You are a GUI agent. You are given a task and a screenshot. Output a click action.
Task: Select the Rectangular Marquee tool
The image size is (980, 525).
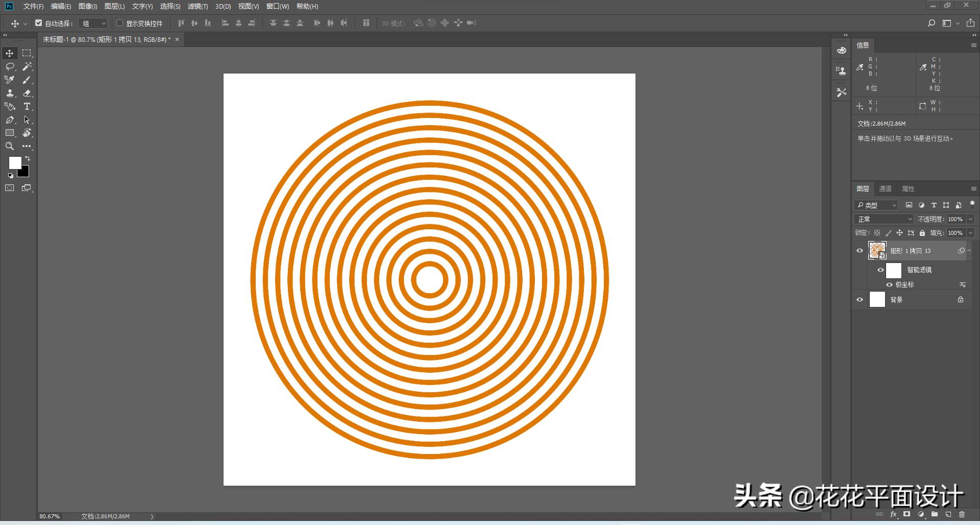pyautogui.click(x=27, y=53)
